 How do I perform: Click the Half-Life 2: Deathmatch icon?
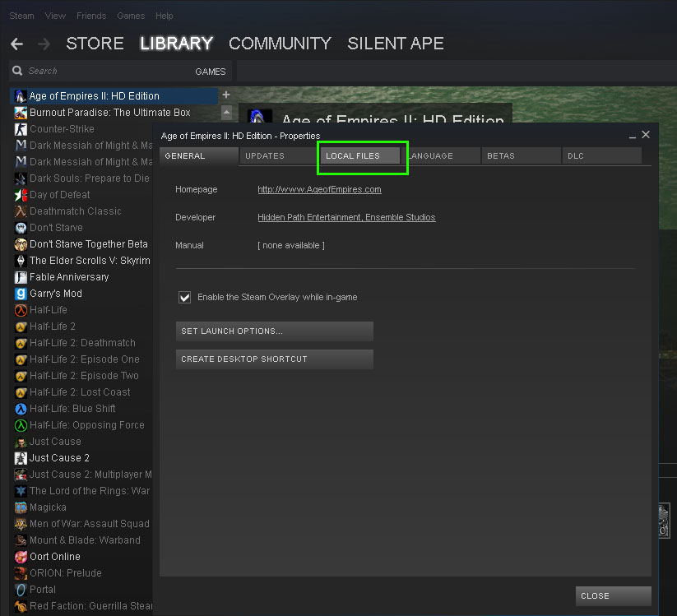pyautogui.click(x=21, y=343)
